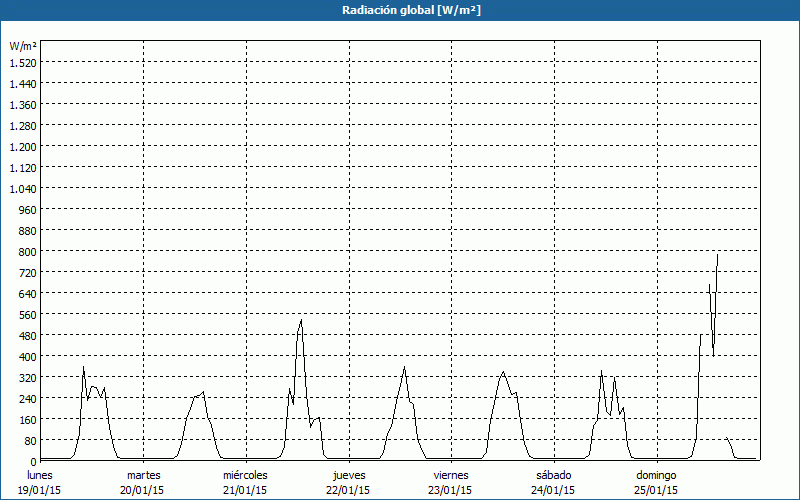Viewport: 800px width, 500px height.
Task: Click the 'lunes' day label
Action: coord(40,475)
